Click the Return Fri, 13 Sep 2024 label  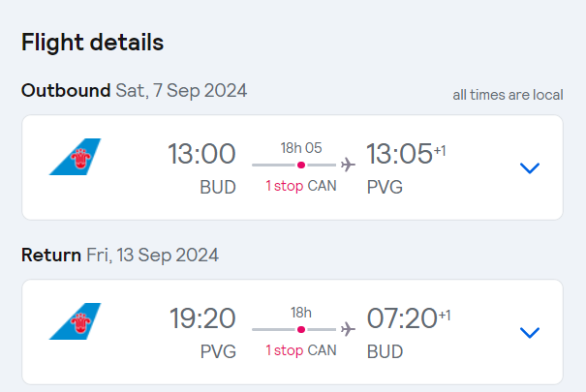120,256
